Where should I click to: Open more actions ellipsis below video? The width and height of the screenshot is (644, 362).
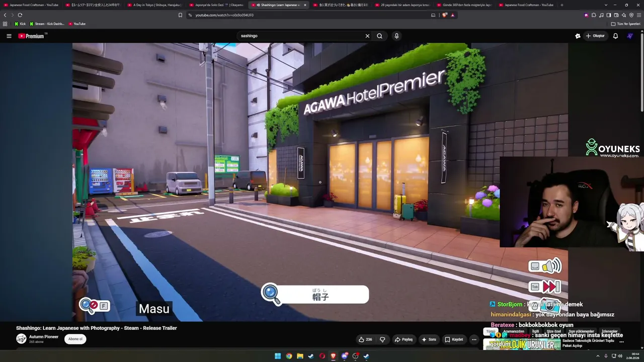[x=474, y=339]
